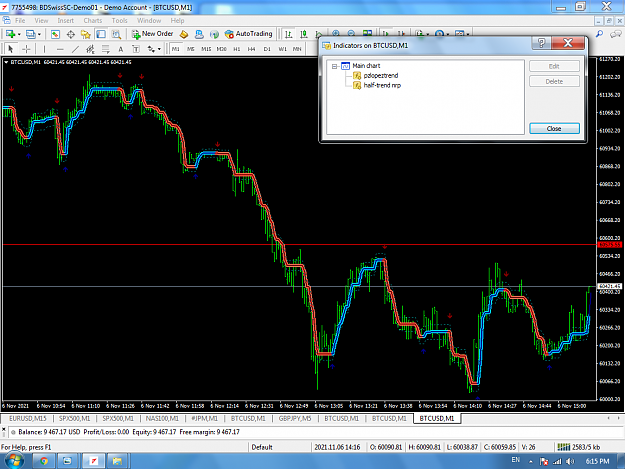The height and width of the screenshot is (469, 625).
Task: Expand the Profiles dropdown arrow
Action: click(39, 35)
